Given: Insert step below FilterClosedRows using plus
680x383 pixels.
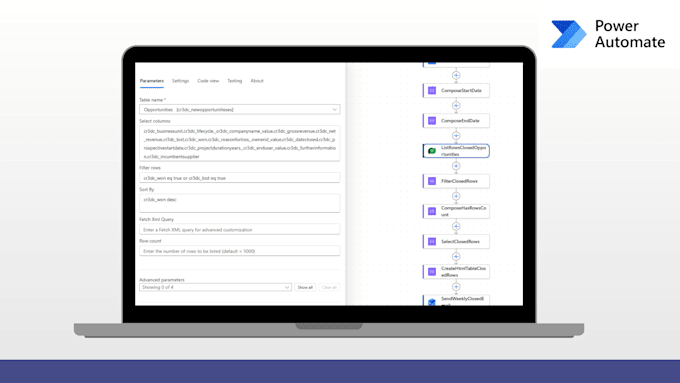Looking at the screenshot, I should click(456, 196).
